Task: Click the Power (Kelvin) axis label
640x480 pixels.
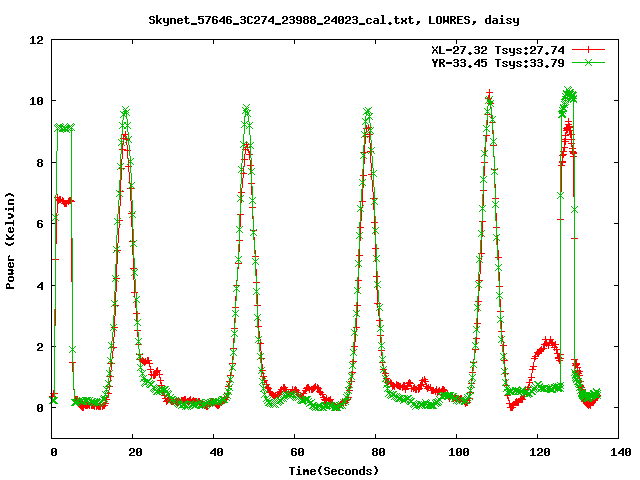Action: [x=10, y=241]
